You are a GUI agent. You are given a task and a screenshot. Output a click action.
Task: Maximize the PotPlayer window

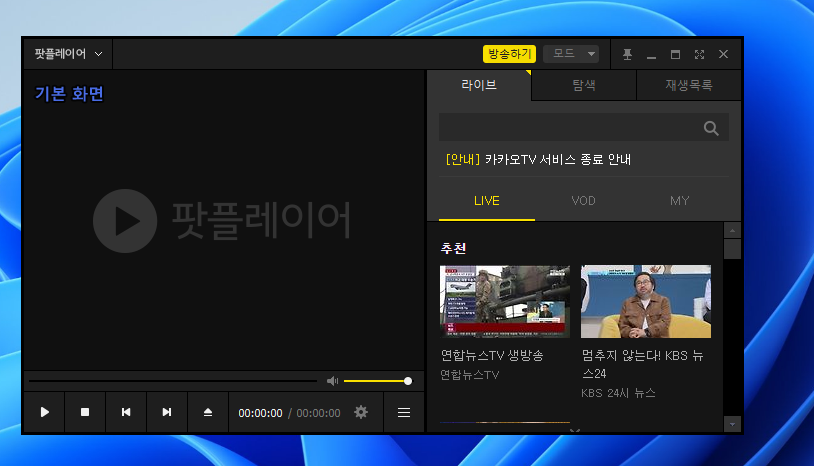click(x=675, y=54)
